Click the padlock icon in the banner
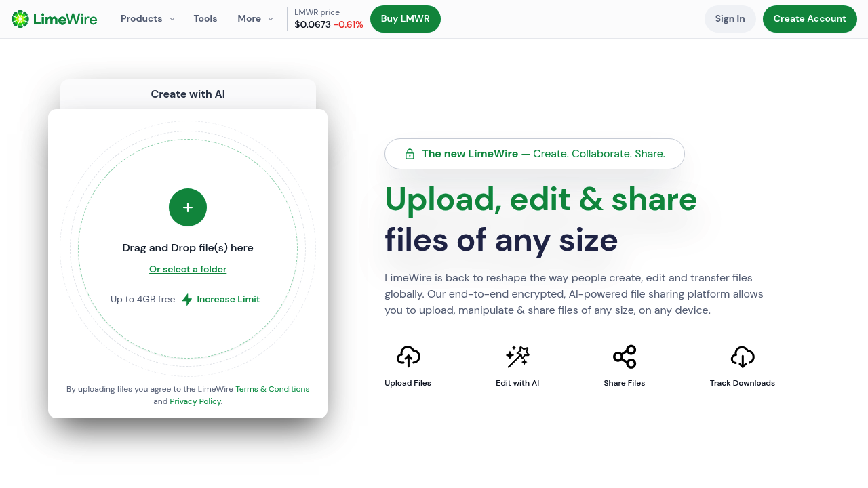868x488 pixels. coord(410,154)
